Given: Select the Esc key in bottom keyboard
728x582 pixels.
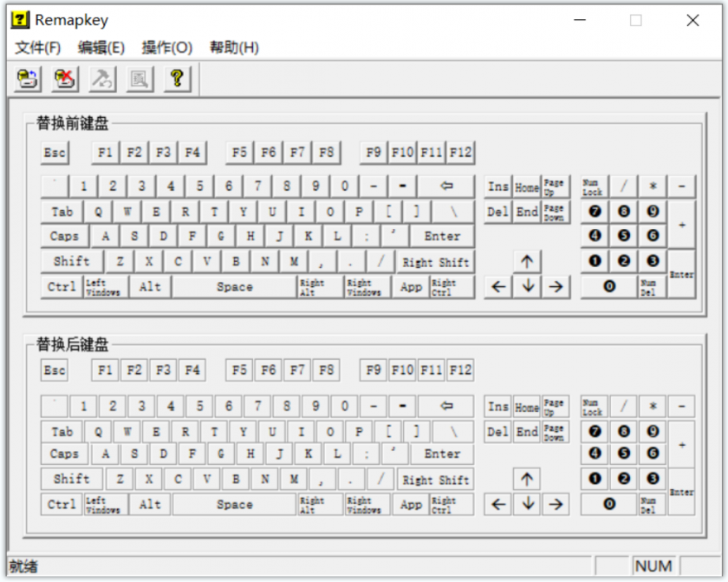Looking at the screenshot, I should [54, 370].
